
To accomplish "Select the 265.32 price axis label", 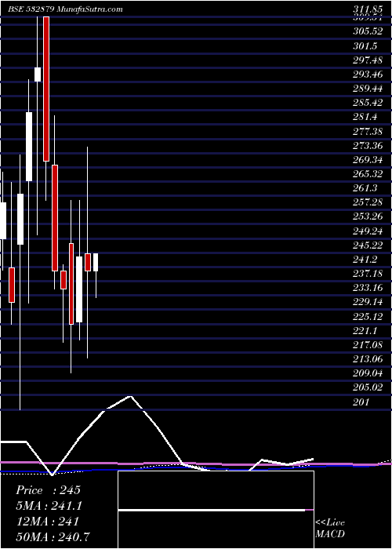I will click(x=367, y=174).
